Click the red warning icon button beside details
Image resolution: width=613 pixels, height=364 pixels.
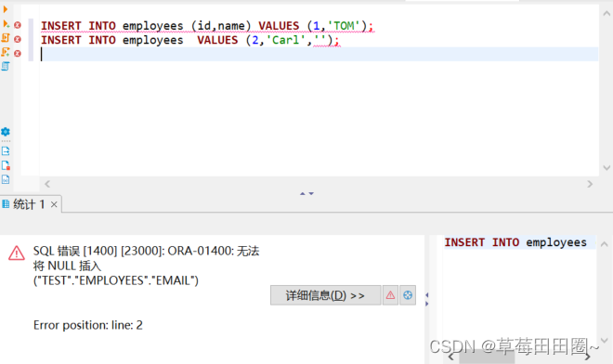coord(390,295)
